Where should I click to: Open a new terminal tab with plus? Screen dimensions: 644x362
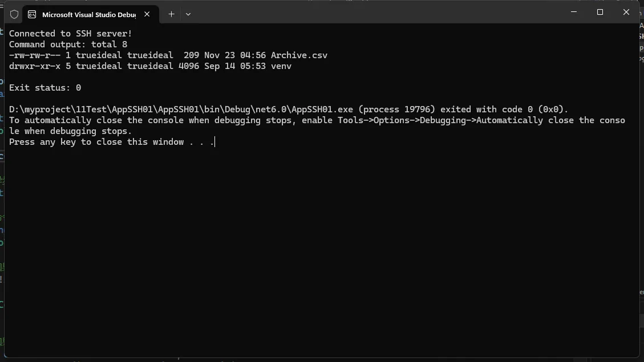171,14
